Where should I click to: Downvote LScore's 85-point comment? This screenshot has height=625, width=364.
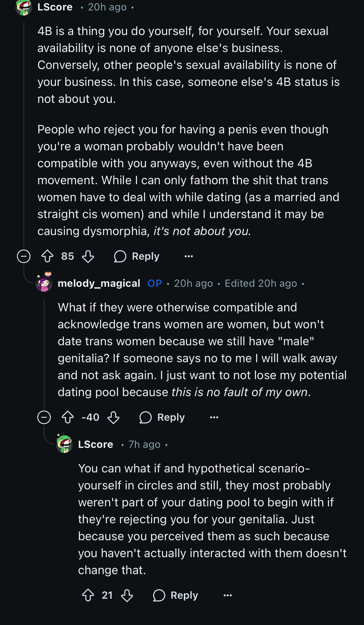(x=88, y=256)
